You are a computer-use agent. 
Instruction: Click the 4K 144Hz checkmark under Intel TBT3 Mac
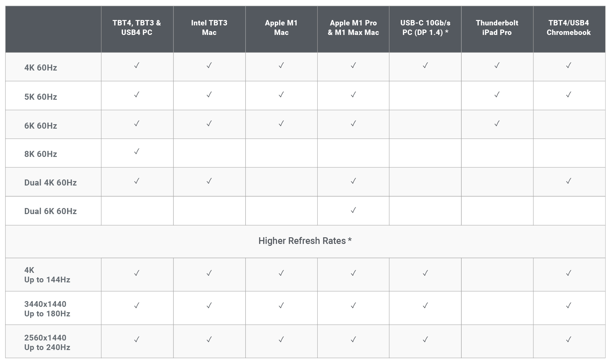coord(209,273)
